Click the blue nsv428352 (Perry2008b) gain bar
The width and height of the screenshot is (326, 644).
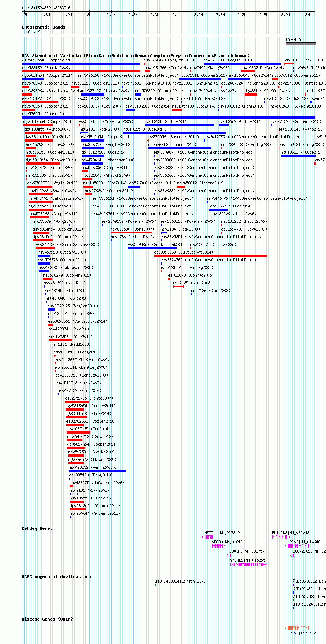[x=97, y=471]
